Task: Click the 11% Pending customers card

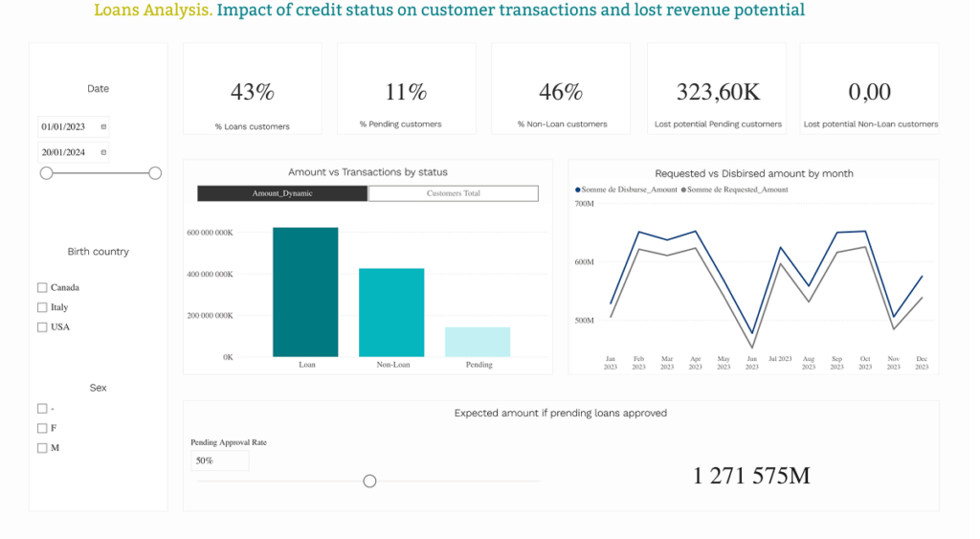Action: click(406, 89)
